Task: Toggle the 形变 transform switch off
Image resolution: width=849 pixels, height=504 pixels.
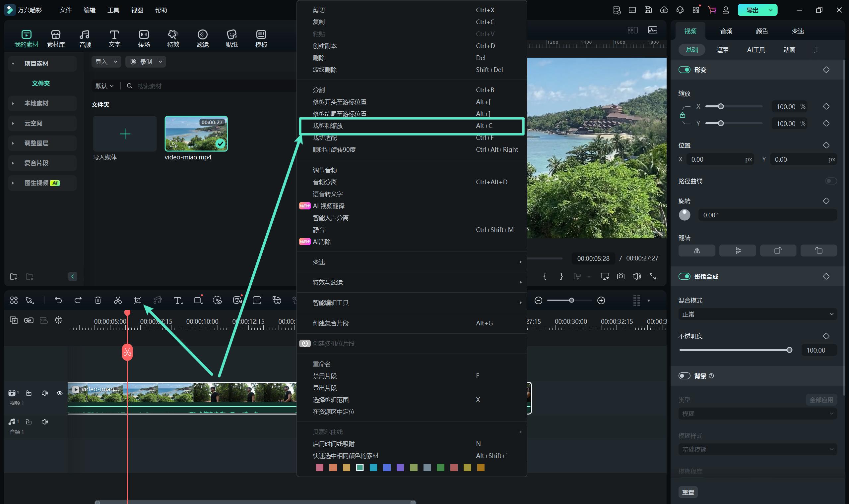Action: [684, 70]
